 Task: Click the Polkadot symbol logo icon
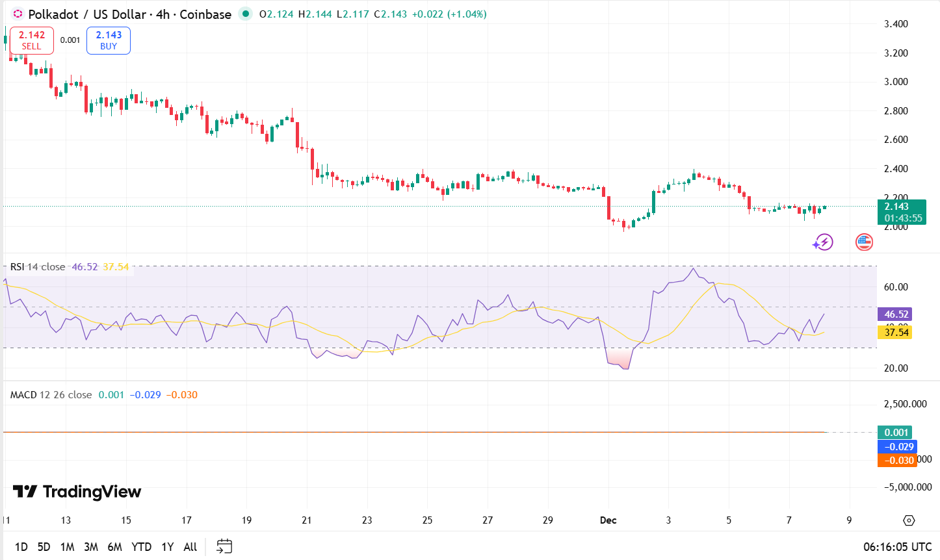(x=18, y=14)
